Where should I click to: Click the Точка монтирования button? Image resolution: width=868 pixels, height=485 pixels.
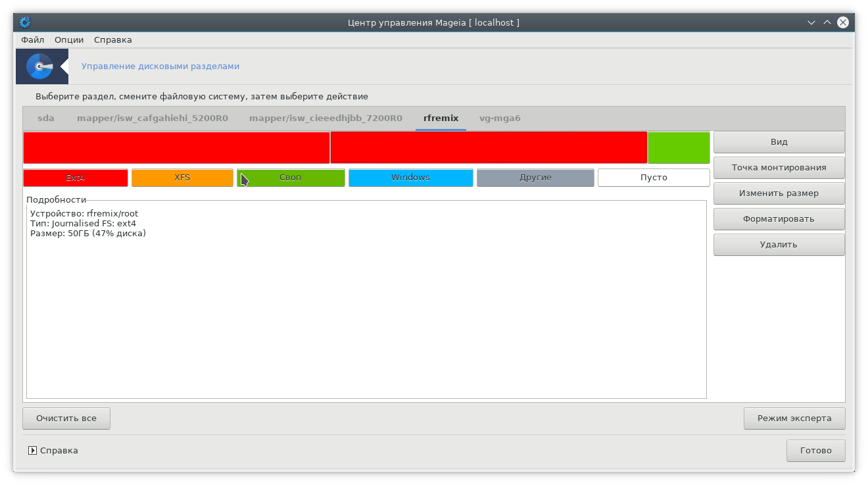[x=779, y=168]
